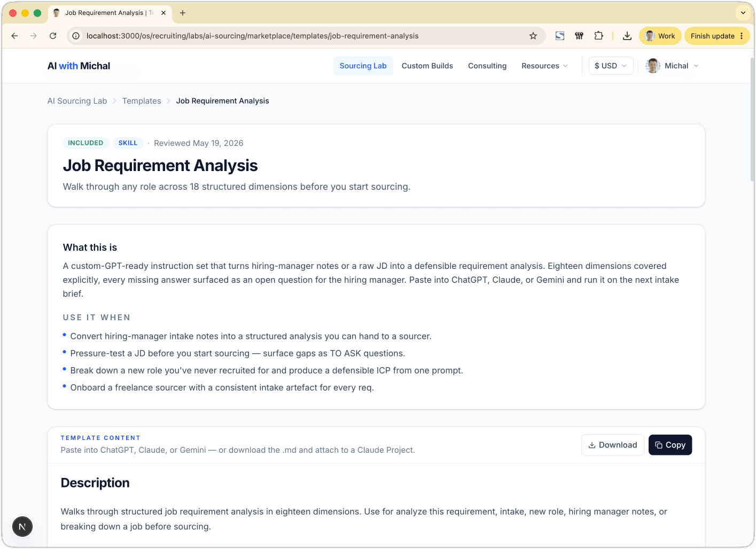
Task: Expand the Resources menu
Action: [544, 66]
